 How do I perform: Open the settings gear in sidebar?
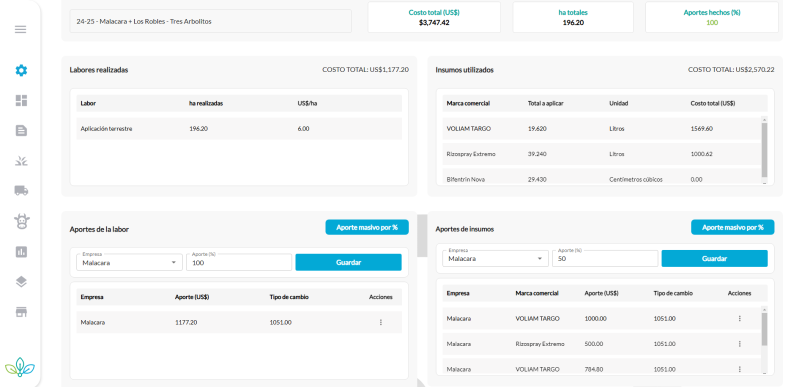click(x=21, y=70)
